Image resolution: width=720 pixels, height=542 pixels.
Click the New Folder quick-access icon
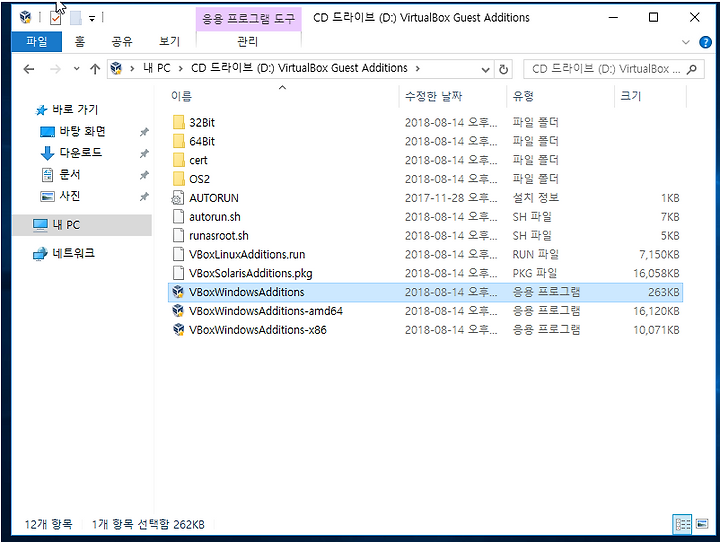[76, 18]
